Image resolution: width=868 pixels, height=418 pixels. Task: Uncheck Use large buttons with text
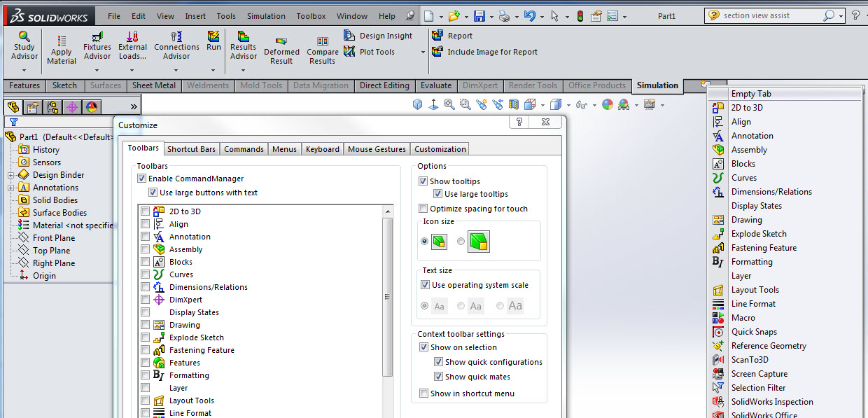153,193
